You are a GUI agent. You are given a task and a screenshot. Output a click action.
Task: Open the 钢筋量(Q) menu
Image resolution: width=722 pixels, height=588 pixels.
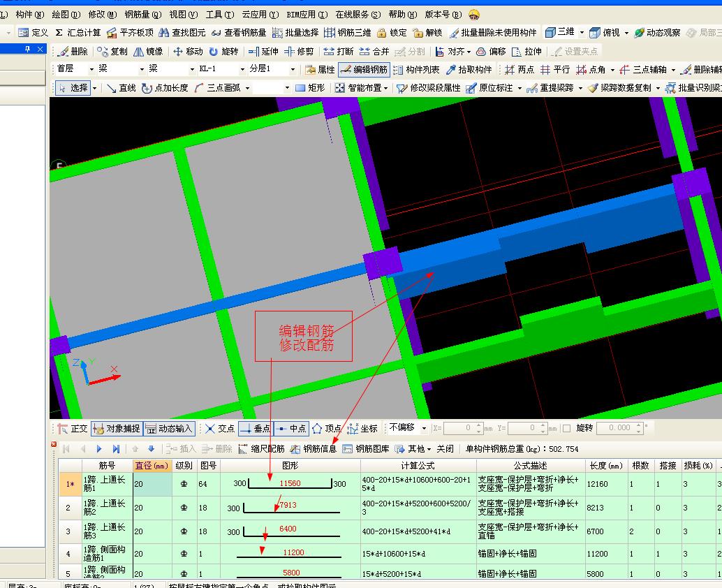coord(143,15)
